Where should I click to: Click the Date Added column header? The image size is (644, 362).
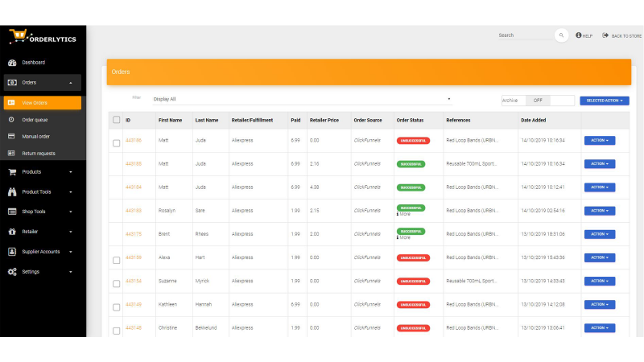click(533, 120)
